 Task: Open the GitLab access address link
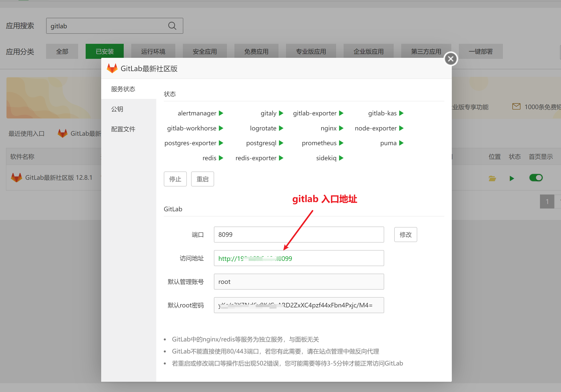255,258
